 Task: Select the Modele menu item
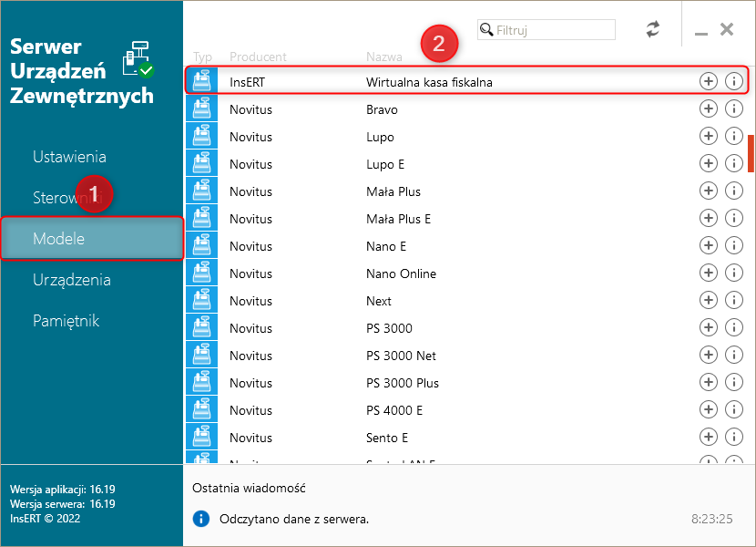tap(92, 239)
